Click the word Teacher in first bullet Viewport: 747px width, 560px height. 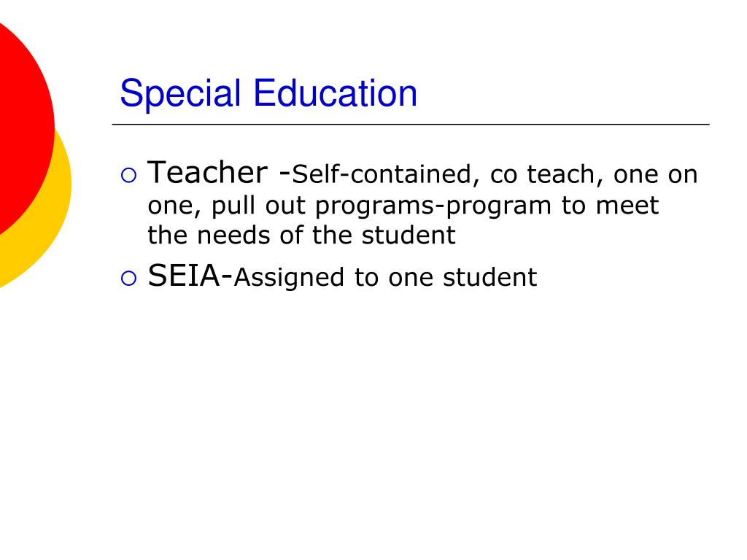(207, 172)
